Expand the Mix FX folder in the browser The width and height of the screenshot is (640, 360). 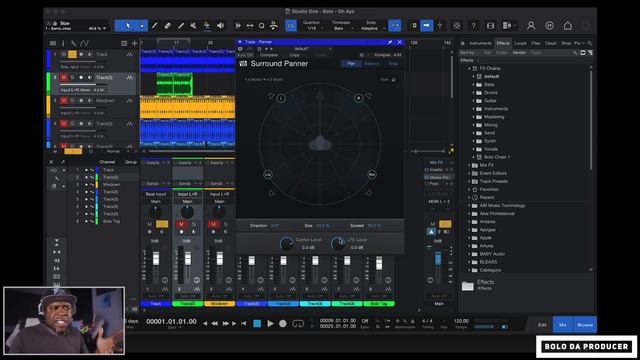tap(469, 165)
